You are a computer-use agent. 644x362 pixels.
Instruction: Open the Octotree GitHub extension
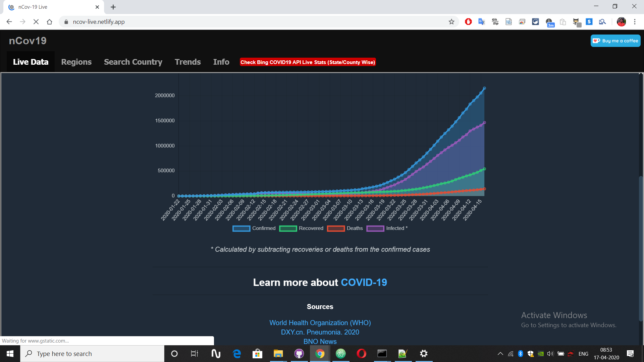coord(576,21)
